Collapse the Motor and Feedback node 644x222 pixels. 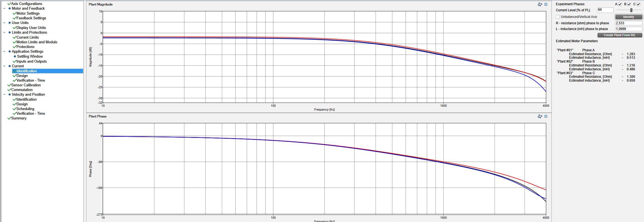point(4,9)
